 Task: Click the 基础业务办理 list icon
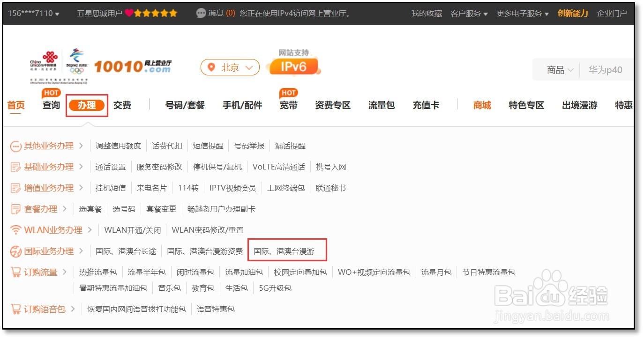tap(15, 167)
